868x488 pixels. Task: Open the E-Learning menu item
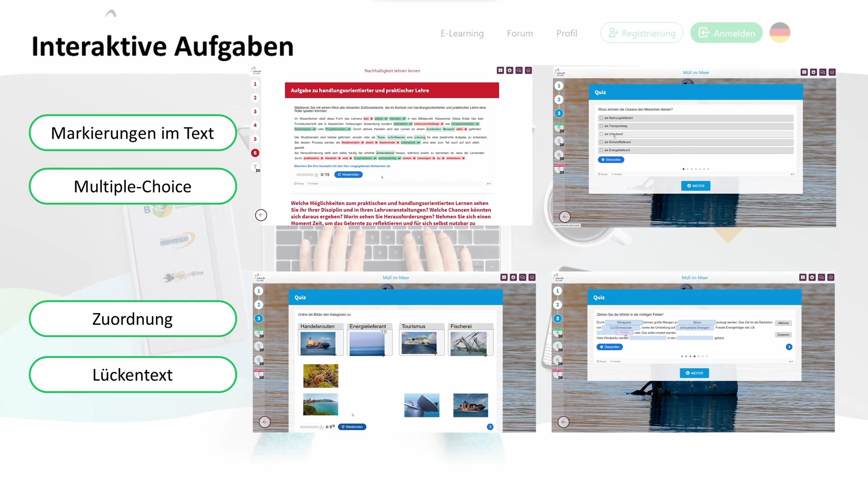[x=462, y=33]
